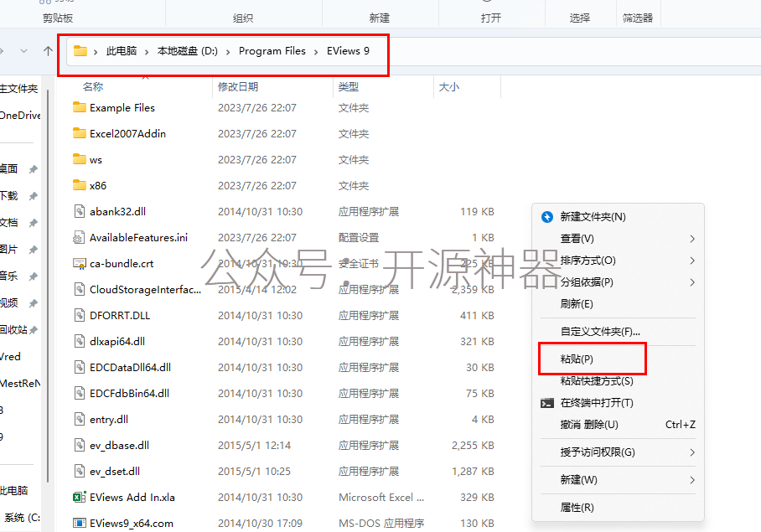Click the ev_dset.dll file icon
Image resolution: width=761 pixels, height=532 pixels.
[x=79, y=471]
